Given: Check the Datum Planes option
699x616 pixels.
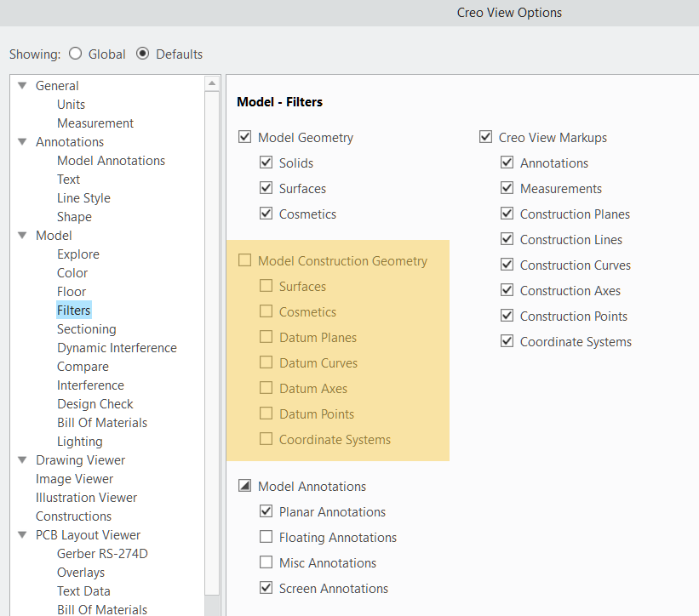Looking at the screenshot, I should (266, 337).
